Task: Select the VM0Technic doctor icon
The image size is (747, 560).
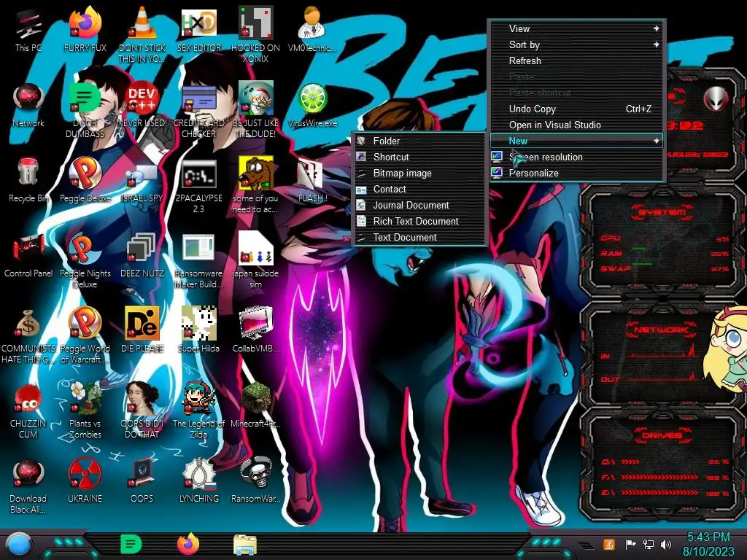Action: tap(312, 29)
